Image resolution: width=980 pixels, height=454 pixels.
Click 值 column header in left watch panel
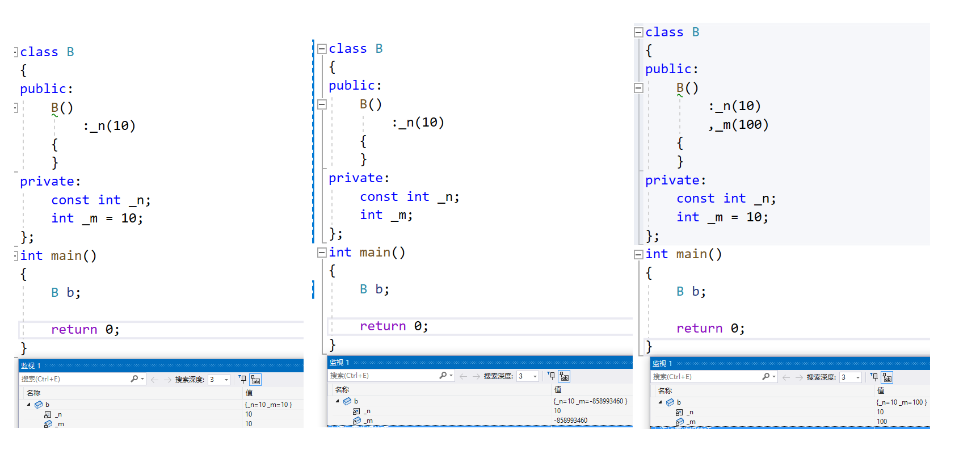[249, 393]
